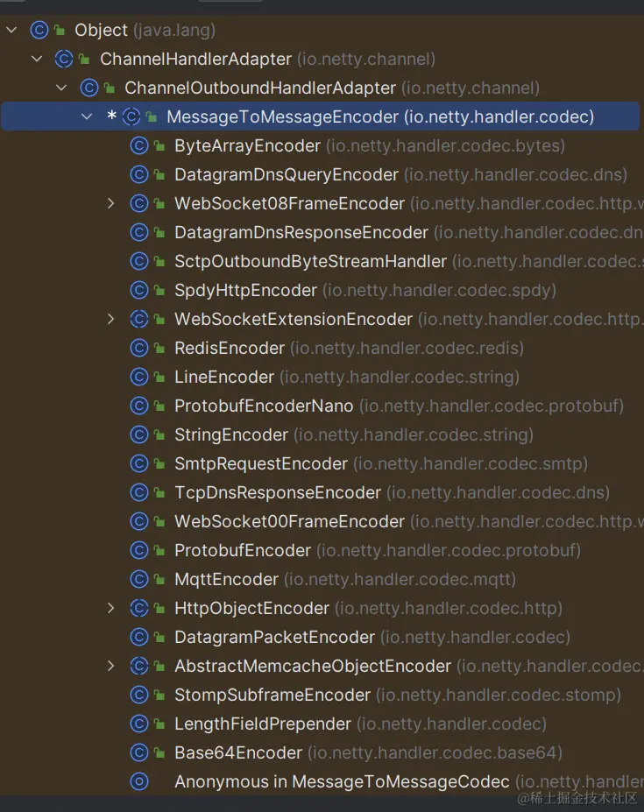The image size is (644, 812).
Task: Expand the HttpObjectEncoder node
Action: 111,608
